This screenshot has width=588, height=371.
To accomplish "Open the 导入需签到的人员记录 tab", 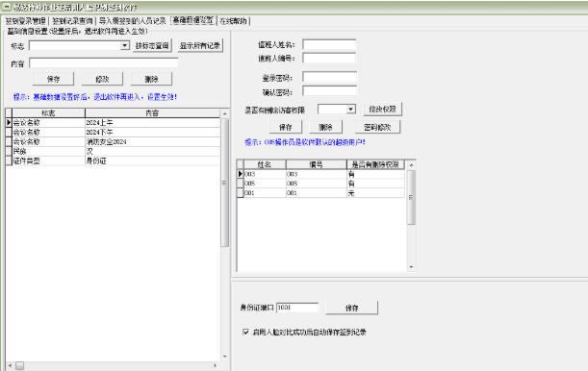I will coord(133,21).
